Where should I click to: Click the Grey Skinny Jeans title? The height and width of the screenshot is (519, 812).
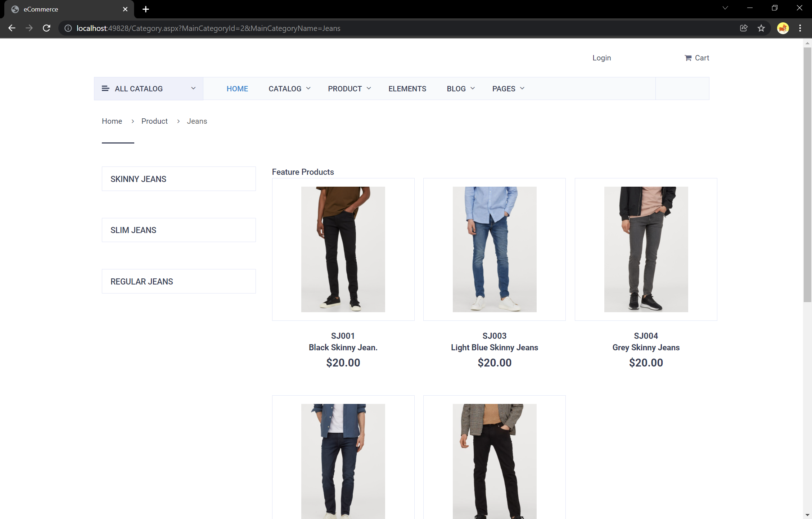point(646,347)
